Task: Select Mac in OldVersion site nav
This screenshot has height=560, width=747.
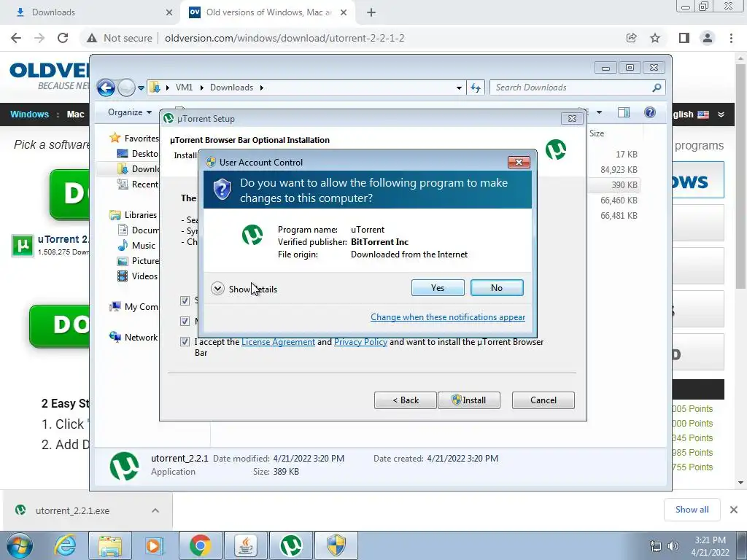Action: [75, 114]
